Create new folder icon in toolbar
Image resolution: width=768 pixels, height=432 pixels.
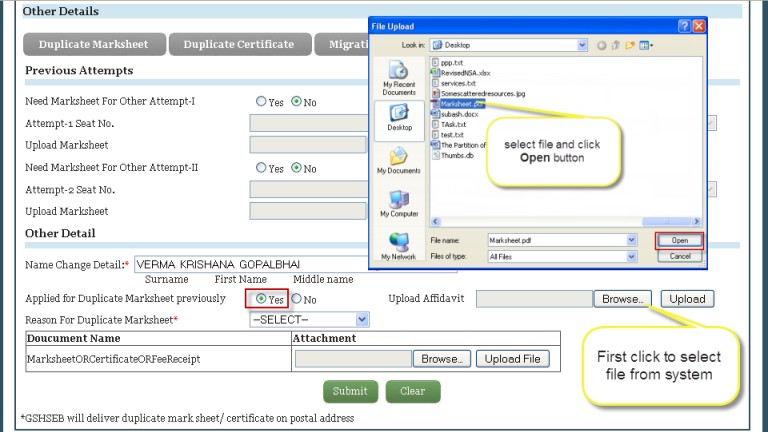tap(631, 45)
